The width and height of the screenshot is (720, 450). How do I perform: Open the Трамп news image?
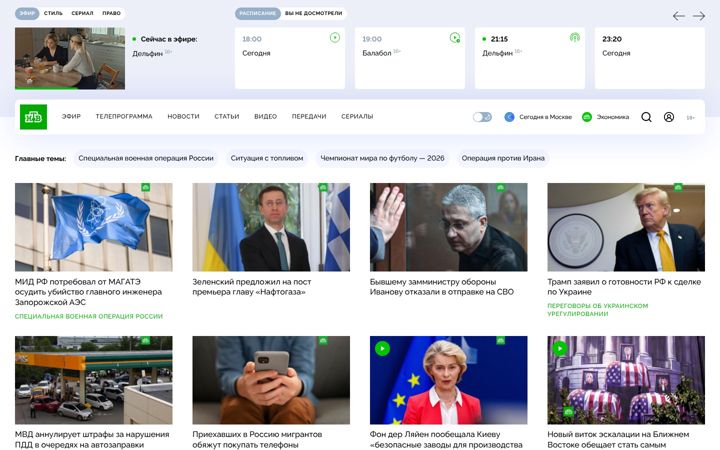coord(626,227)
